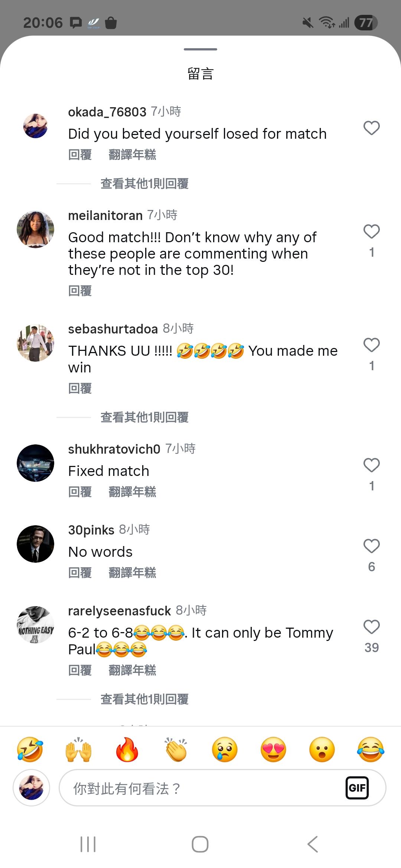This screenshot has height=868, width=401.
Task: Pick the fire emoji reaction
Action: 127,750
